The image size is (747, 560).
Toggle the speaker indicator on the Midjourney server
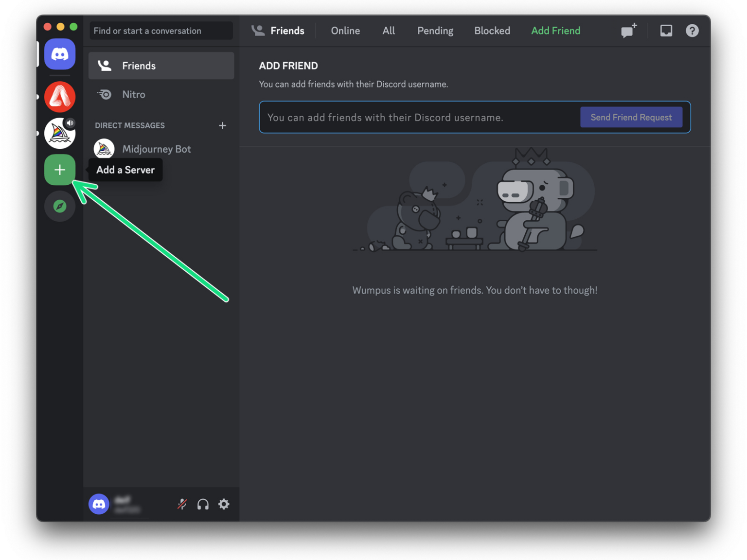(x=71, y=123)
